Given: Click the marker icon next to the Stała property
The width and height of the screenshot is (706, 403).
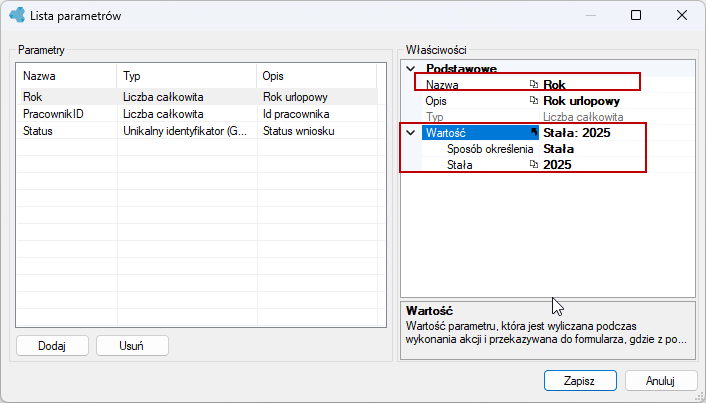Looking at the screenshot, I should pos(534,164).
